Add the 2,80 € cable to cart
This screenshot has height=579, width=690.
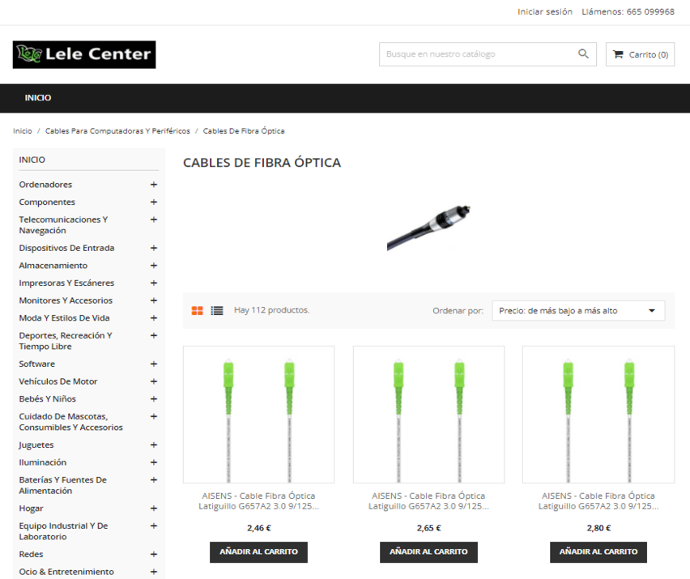598,552
